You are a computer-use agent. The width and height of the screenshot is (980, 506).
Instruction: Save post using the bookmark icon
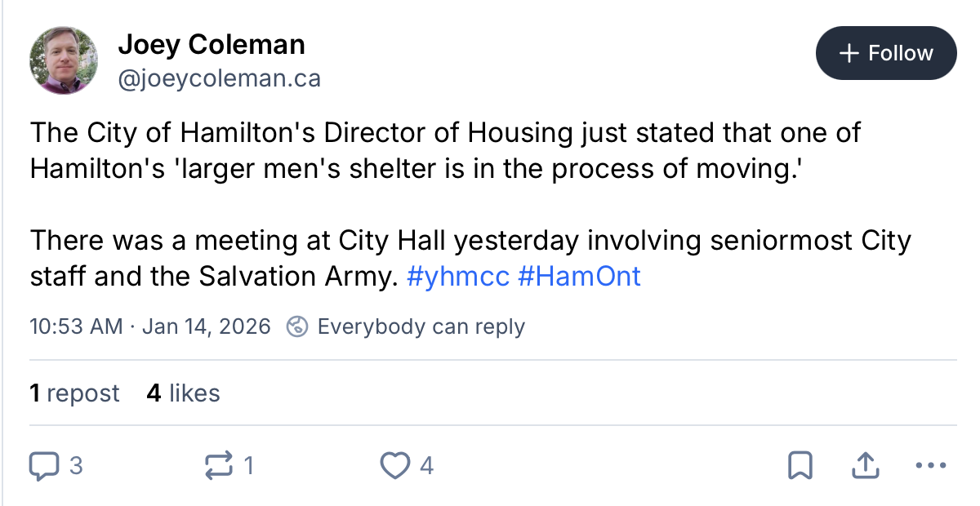click(x=800, y=466)
